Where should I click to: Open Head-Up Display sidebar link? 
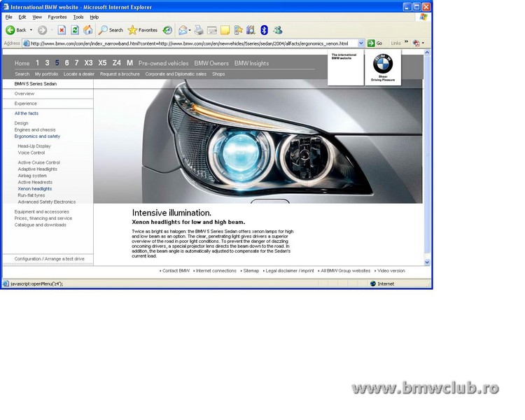[x=34, y=146]
